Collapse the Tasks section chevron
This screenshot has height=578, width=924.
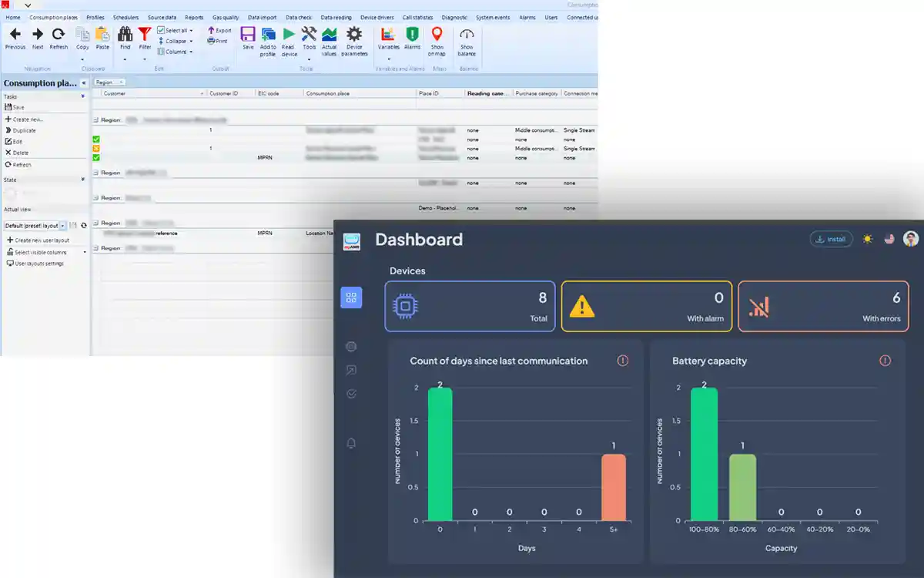[x=83, y=96]
